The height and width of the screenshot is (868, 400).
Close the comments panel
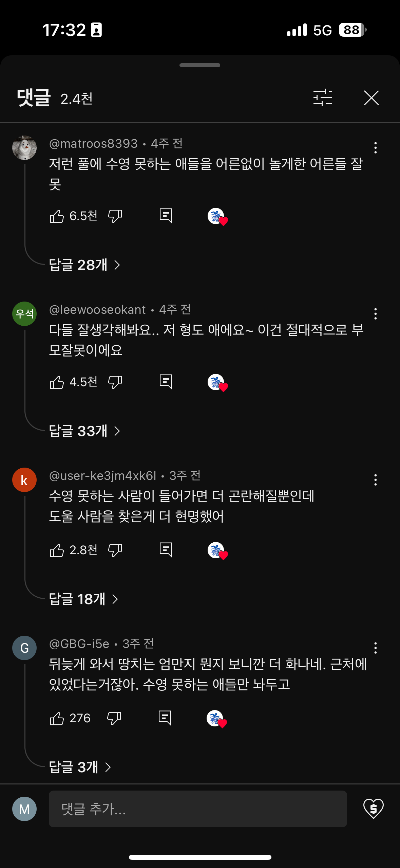point(371,98)
